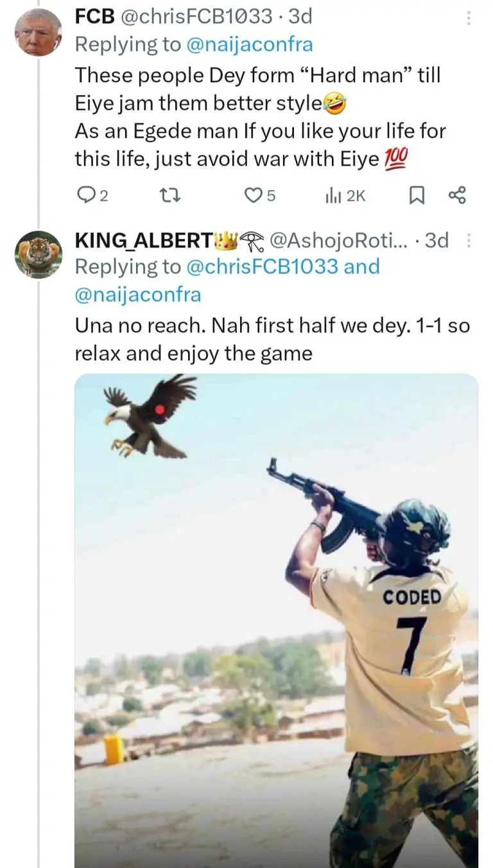493x868 pixels.
Task: Tap the 3d timestamp on FCB's tweet
Action: 300,16
